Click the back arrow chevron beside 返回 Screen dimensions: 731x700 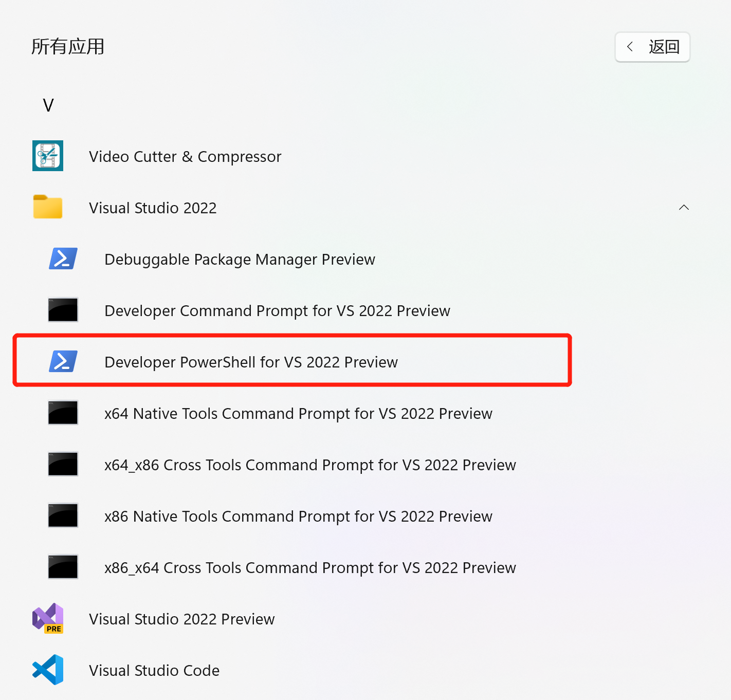point(630,47)
